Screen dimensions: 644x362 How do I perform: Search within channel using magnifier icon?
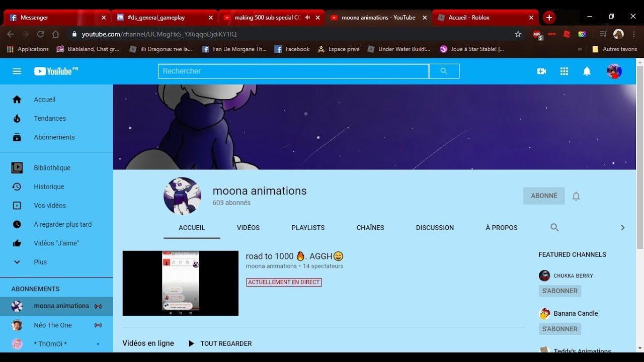click(x=554, y=228)
